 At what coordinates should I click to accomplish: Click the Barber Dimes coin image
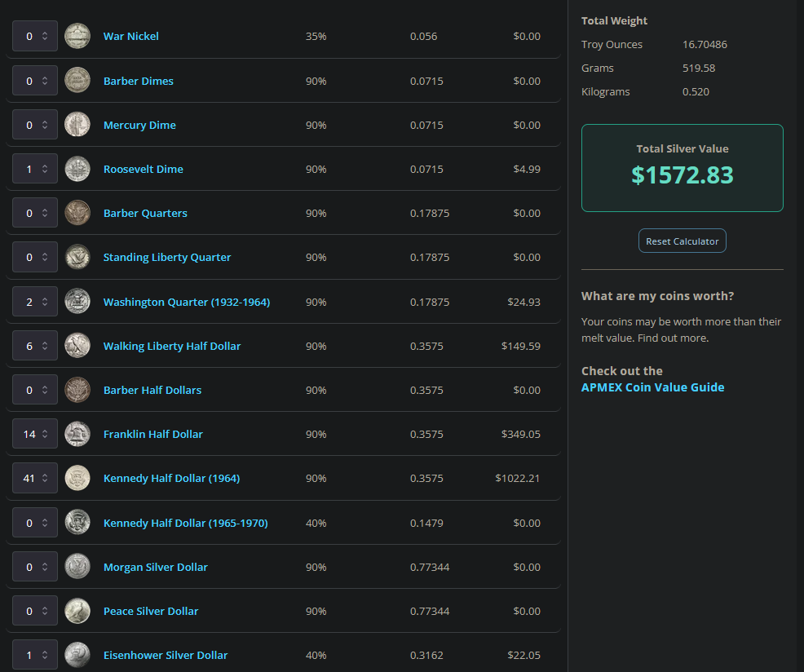point(77,81)
